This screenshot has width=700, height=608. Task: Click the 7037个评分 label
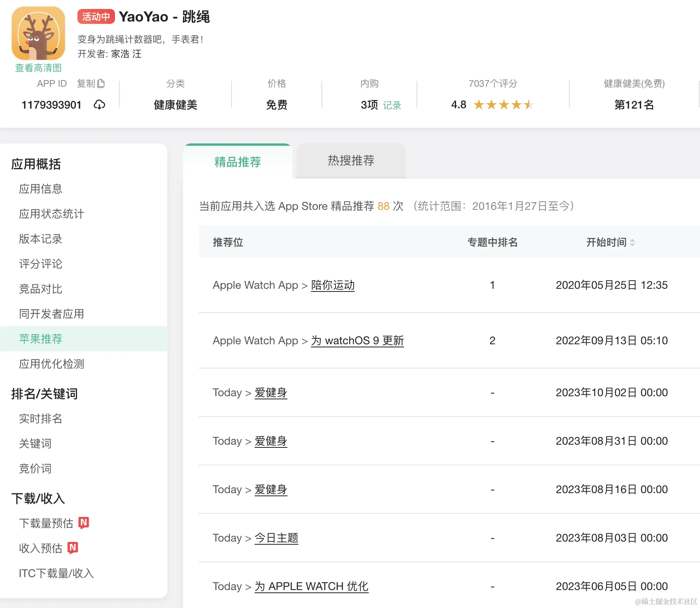[x=493, y=84]
